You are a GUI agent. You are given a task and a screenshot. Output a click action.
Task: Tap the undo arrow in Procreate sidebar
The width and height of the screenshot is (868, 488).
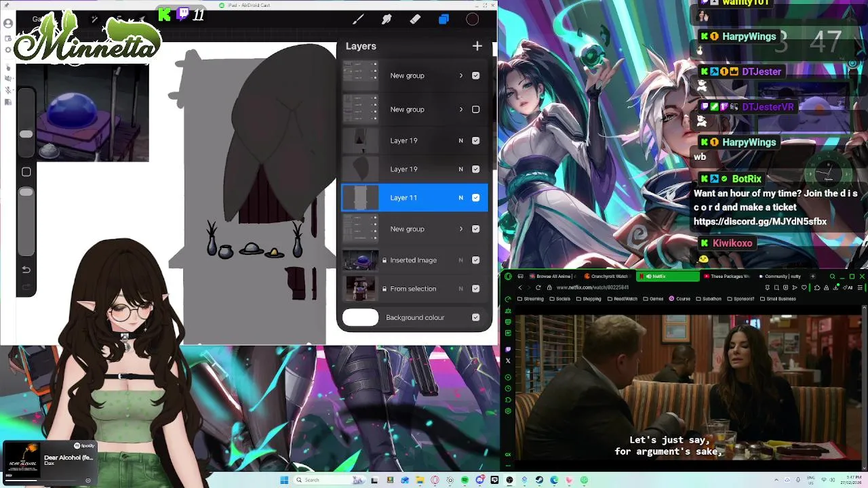[x=26, y=269]
